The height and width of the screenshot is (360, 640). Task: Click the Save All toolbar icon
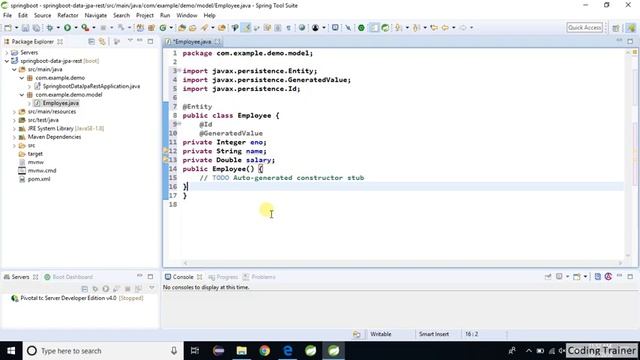(x=36, y=28)
